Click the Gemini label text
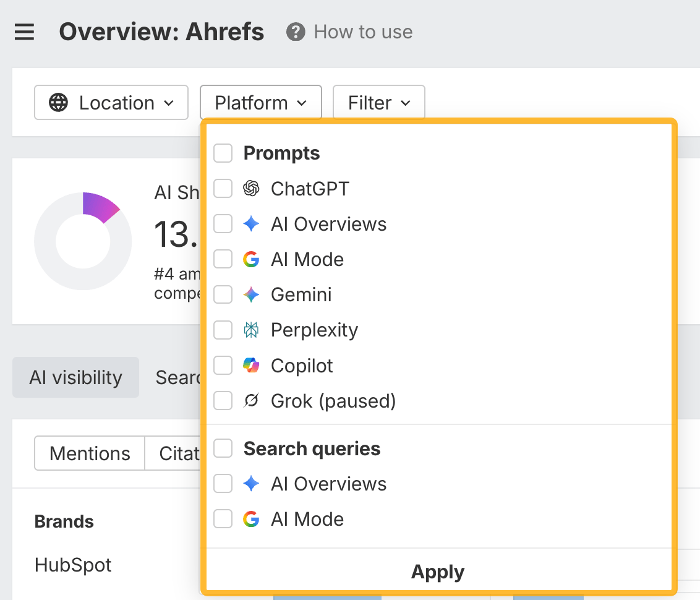Viewport: 700px width, 600px height. pyautogui.click(x=301, y=294)
